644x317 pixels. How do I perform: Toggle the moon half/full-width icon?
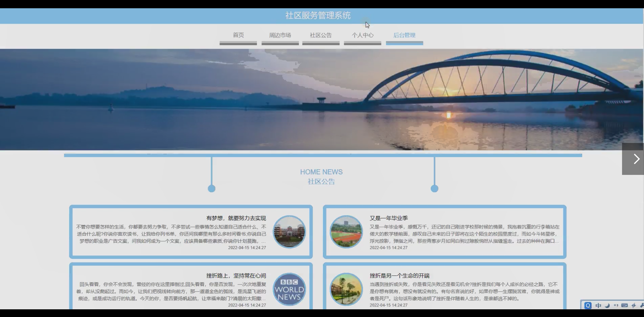607,305
